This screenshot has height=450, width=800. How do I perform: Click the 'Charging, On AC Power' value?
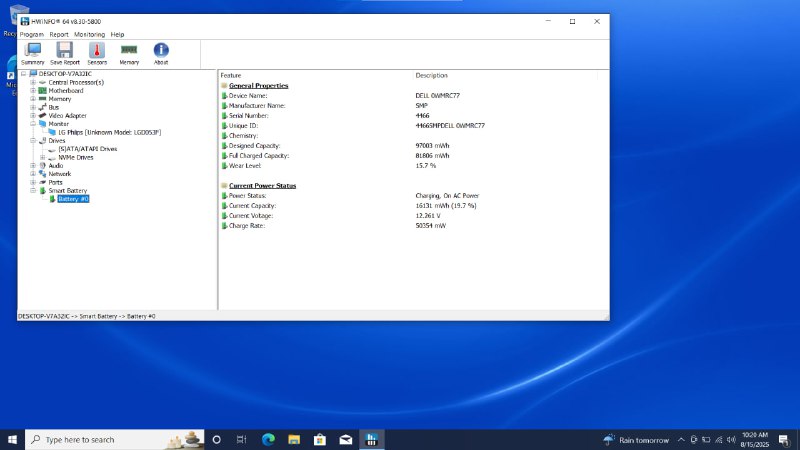tap(447, 195)
